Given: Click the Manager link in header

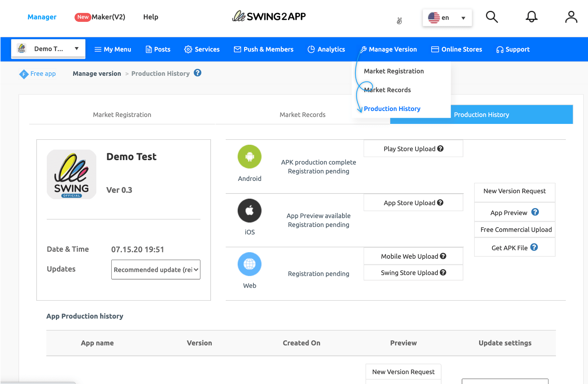Looking at the screenshot, I should [x=42, y=17].
